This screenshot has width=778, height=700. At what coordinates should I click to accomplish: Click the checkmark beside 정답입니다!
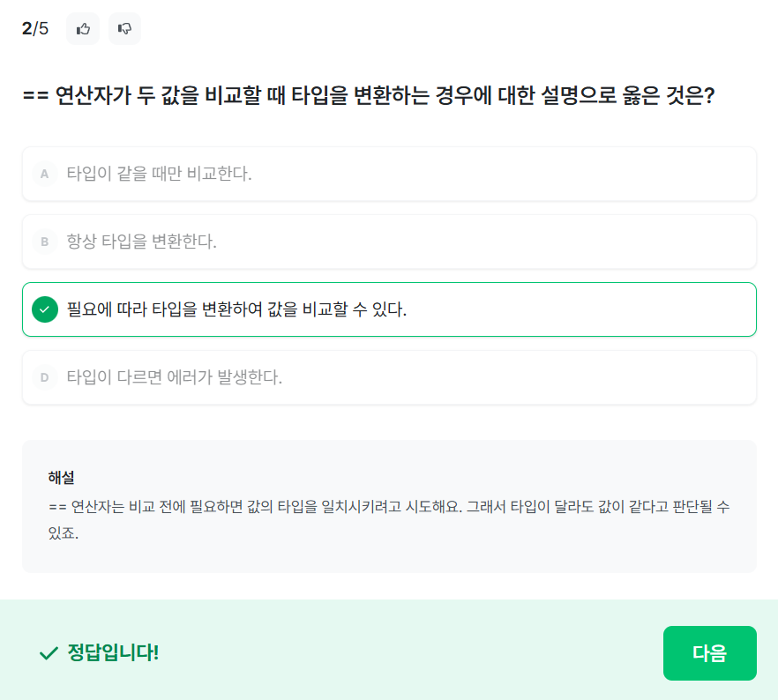[x=48, y=654]
